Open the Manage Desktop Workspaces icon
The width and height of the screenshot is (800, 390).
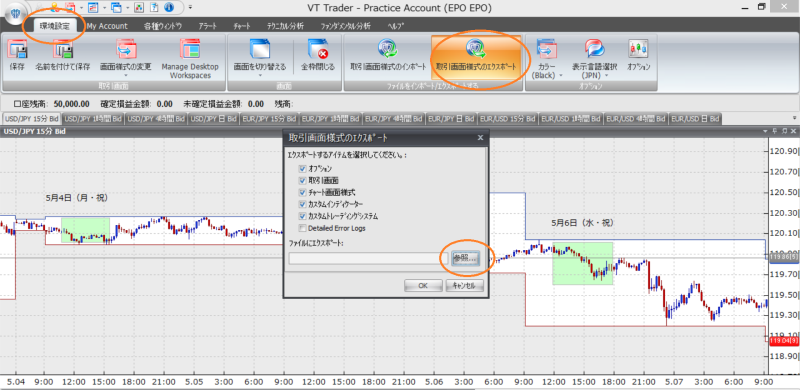190,51
